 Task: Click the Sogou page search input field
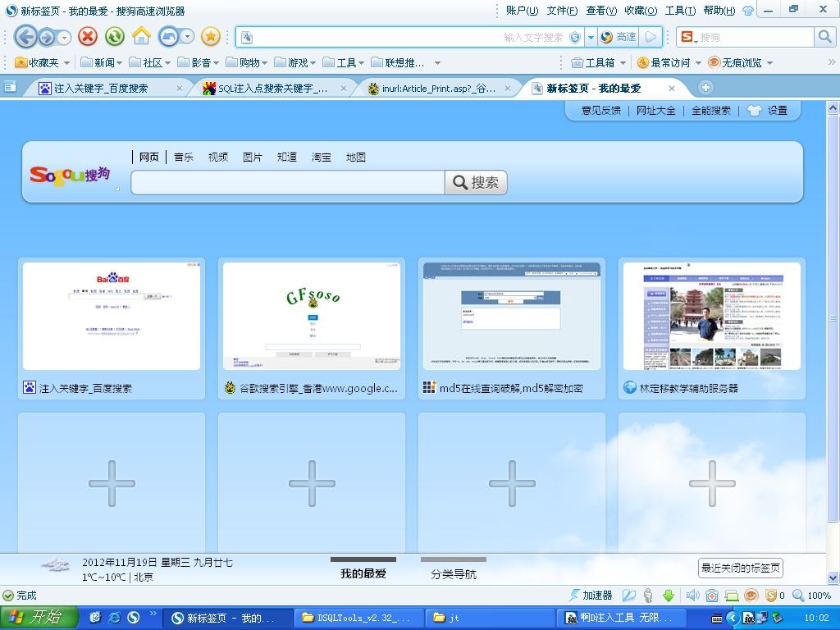(288, 183)
